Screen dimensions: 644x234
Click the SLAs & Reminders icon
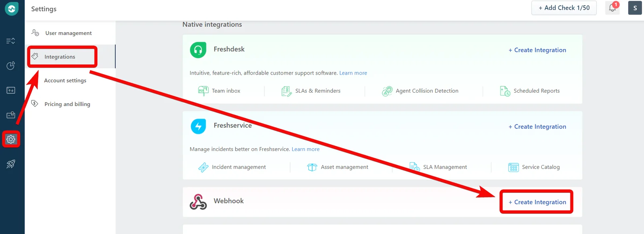(287, 91)
